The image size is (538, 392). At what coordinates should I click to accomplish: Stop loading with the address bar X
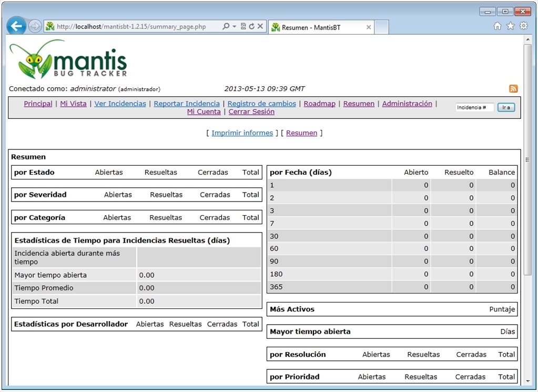click(x=260, y=26)
